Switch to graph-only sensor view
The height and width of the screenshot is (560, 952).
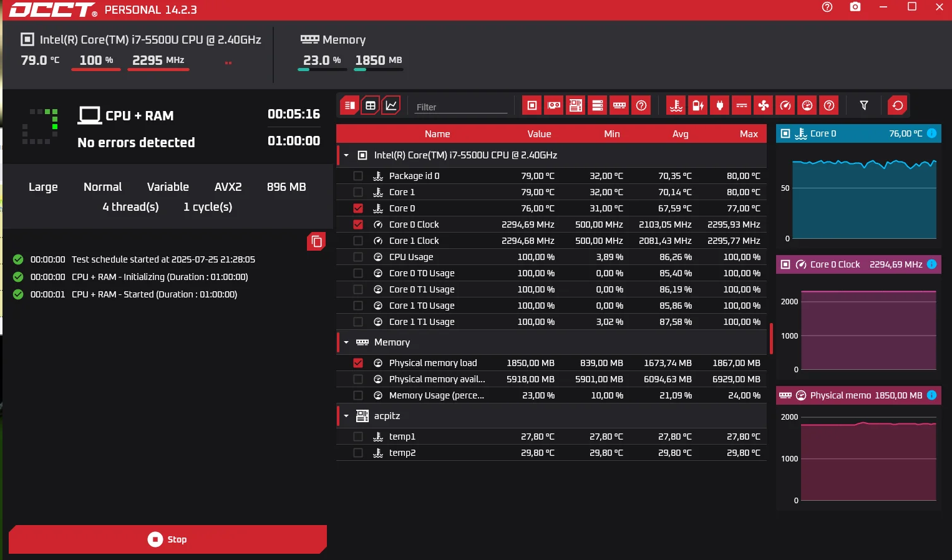[x=391, y=105]
